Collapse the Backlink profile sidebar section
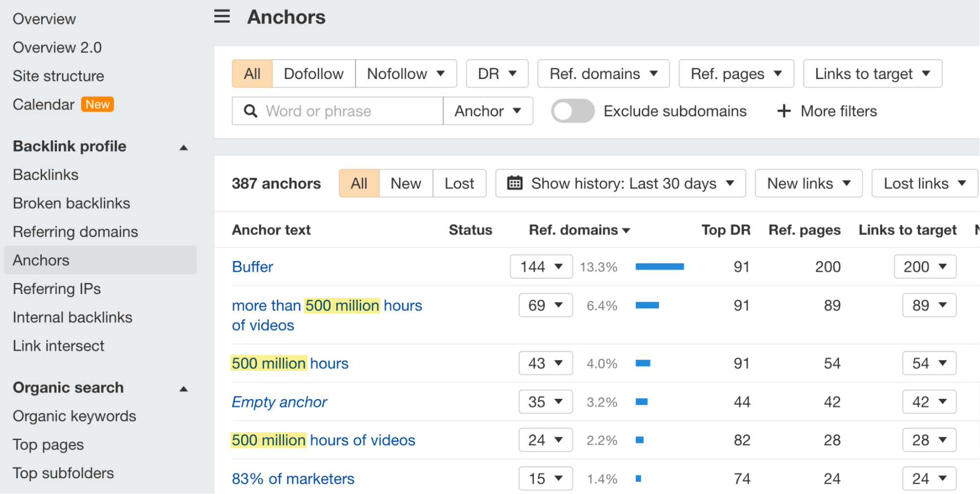This screenshot has width=980, height=494. pyautogui.click(x=183, y=146)
